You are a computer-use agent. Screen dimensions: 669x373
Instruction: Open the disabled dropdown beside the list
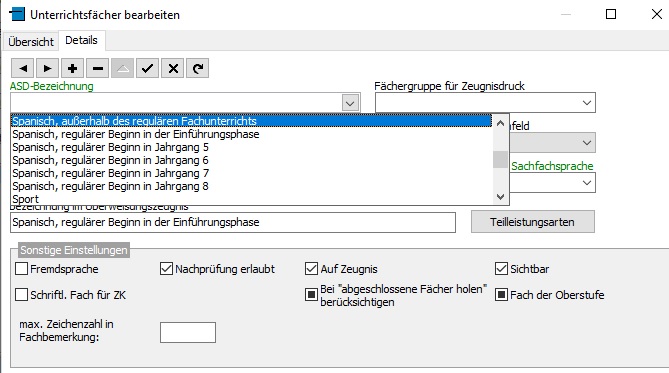pos(587,143)
